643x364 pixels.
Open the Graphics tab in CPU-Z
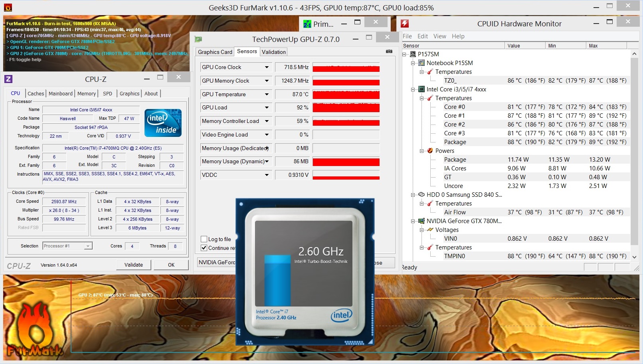[130, 93]
